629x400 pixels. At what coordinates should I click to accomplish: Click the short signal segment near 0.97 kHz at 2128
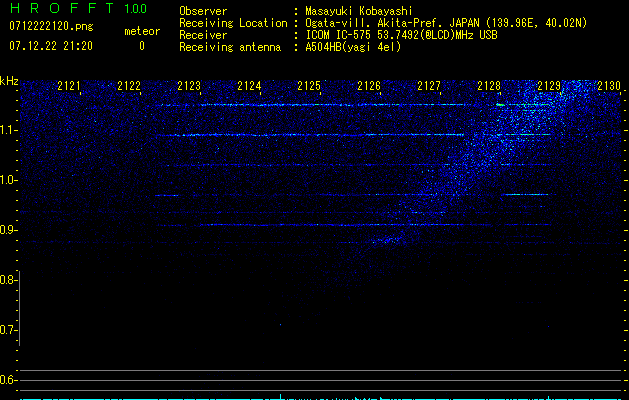(x=525, y=194)
